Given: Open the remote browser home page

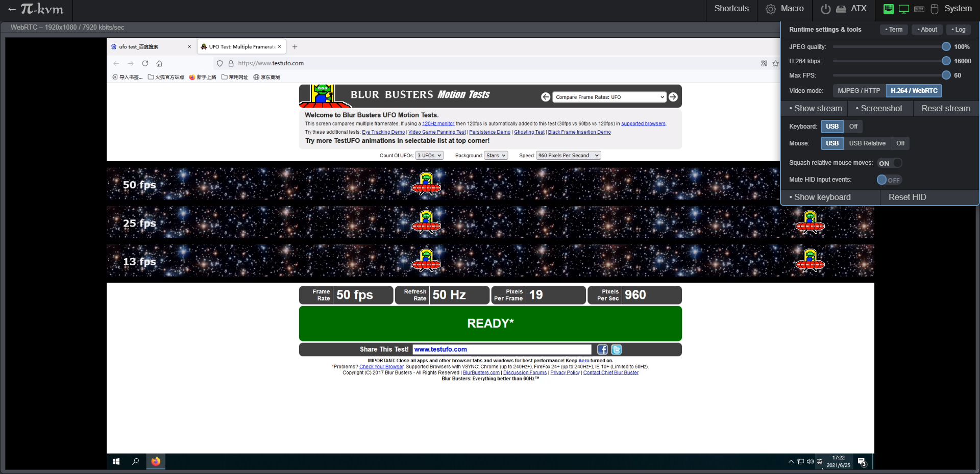Looking at the screenshot, I should coord(159,63).
